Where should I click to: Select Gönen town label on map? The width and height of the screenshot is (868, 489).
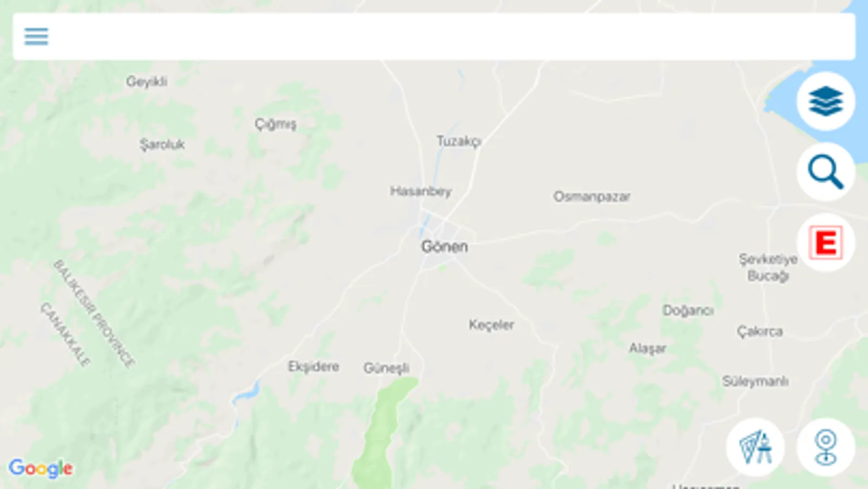[445, 247]
